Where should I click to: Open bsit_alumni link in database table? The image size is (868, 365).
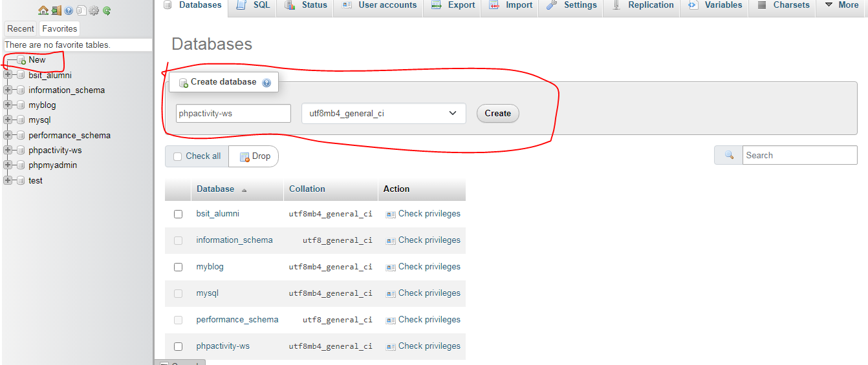coord(218,214)
